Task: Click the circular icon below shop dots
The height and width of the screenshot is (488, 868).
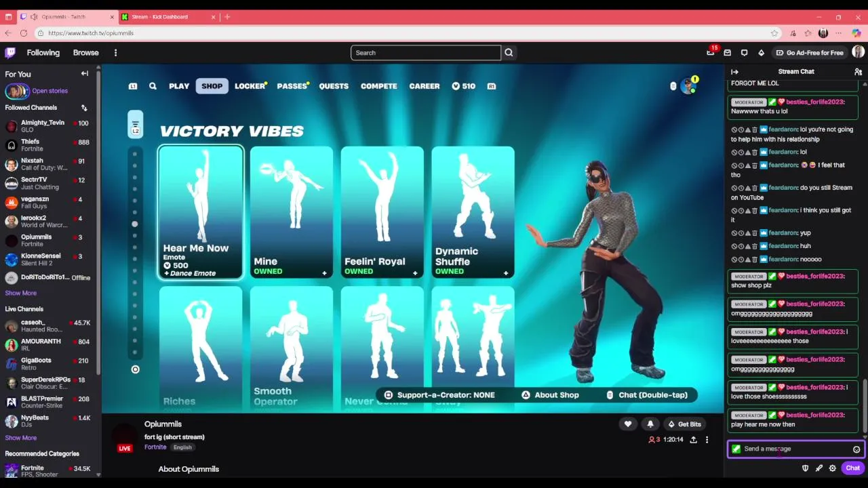Action: [135, 369]
